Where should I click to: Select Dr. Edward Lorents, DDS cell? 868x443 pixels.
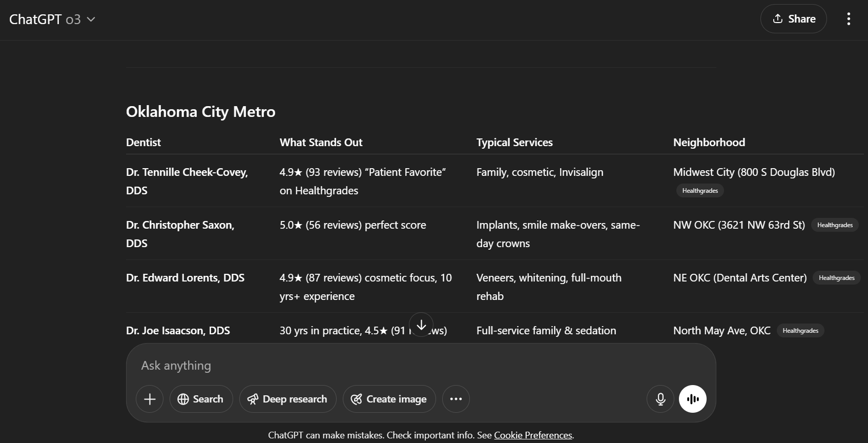185,278
